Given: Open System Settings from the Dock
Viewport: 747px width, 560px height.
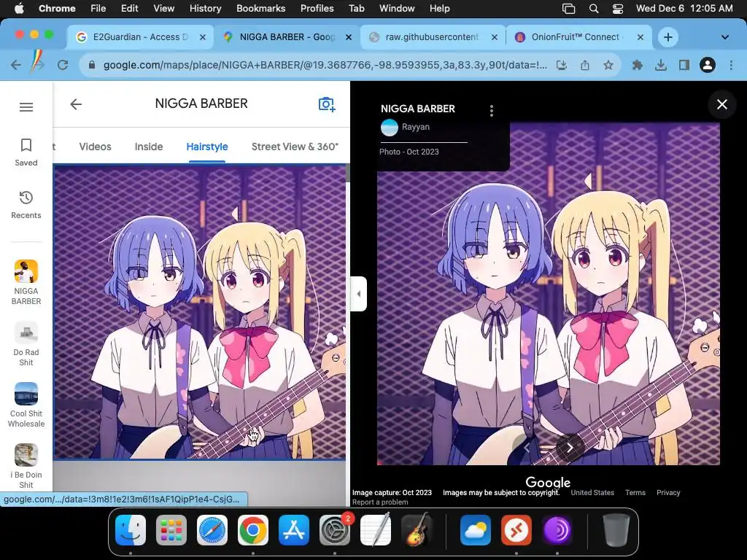Looking at the screenshot, I should tap(334, 529).
